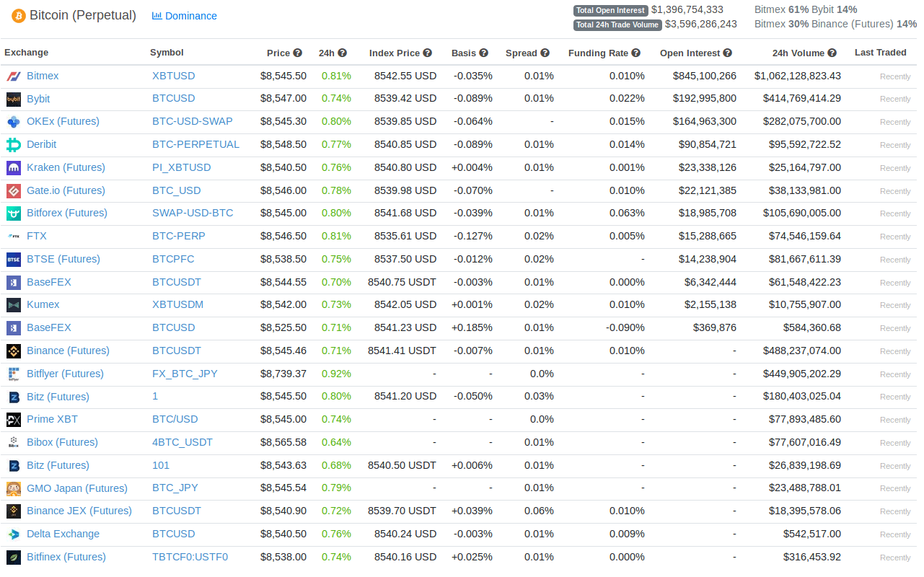Click the Binance (Futures) exchange logo

coord(13,351)
